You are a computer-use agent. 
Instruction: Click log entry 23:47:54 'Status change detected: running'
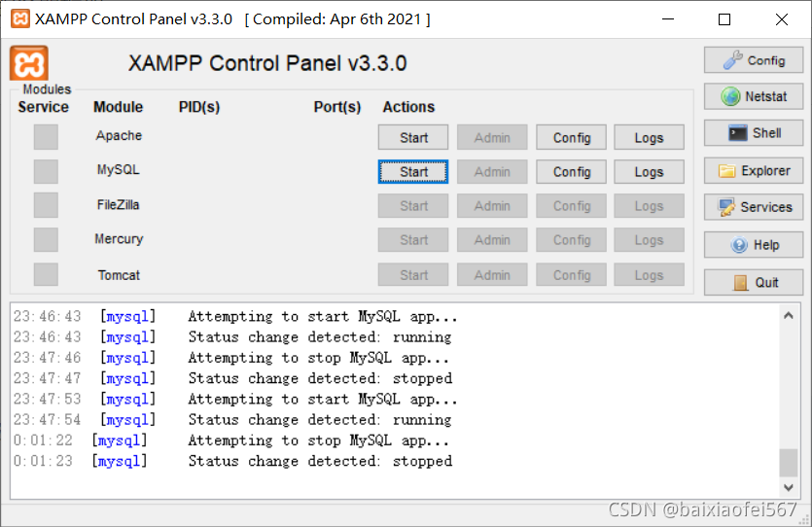pos(232,420)
